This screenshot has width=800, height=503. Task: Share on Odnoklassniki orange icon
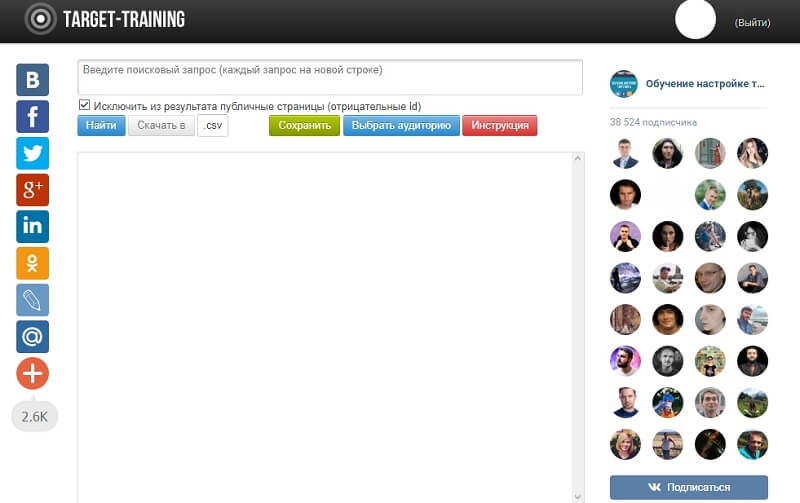tap(33, 263)
